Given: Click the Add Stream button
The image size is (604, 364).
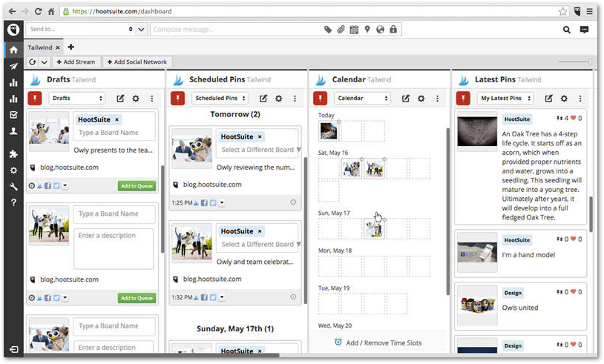Looking at the screenshot, I should (x=76, y=62).
